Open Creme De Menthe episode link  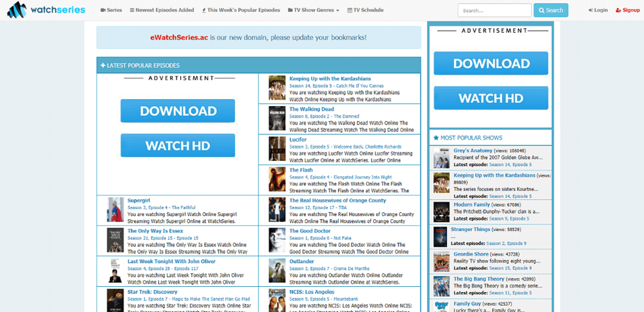(x=329, y=268)
